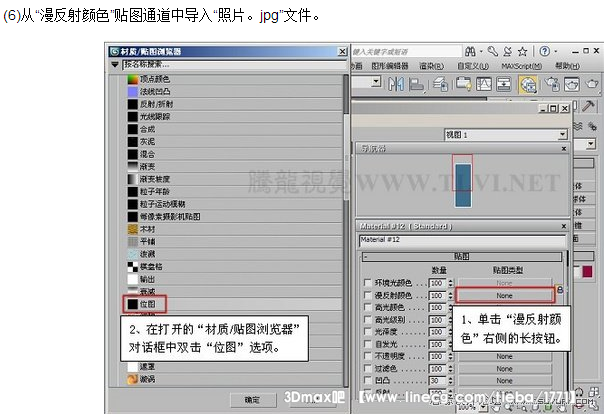This screenshot has height=414, width=605.
Task: Click the Material #12 name field
Action: click(462, 240)
